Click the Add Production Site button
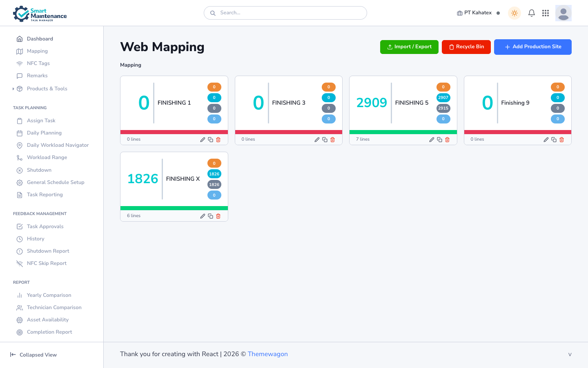Image resolution: width=588 pixels, height=368 pixels. pos(532,47)
